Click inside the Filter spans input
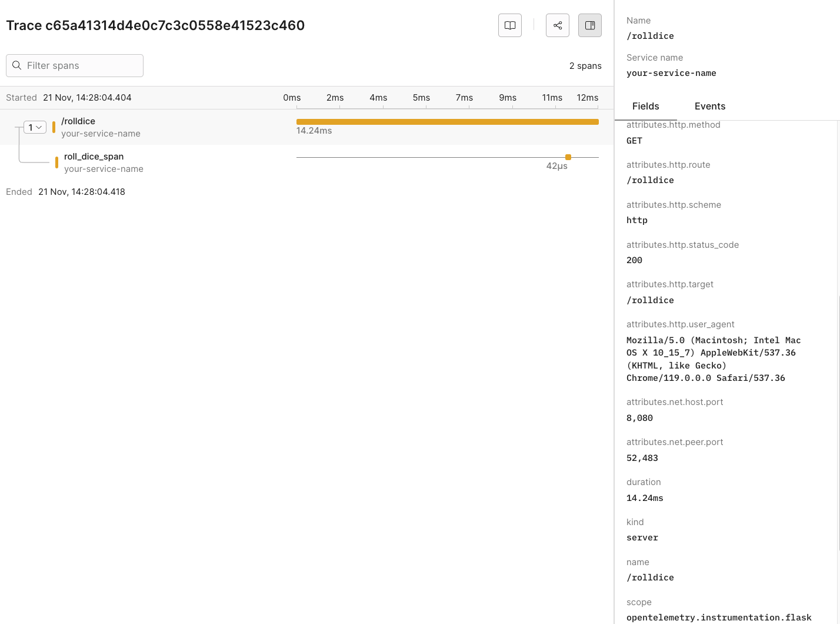This screenshot has height=624, width=840. 82,65
